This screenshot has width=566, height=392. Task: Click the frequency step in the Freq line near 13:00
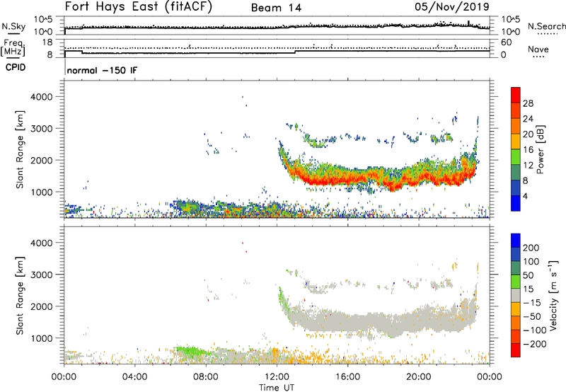click(295, 52)
